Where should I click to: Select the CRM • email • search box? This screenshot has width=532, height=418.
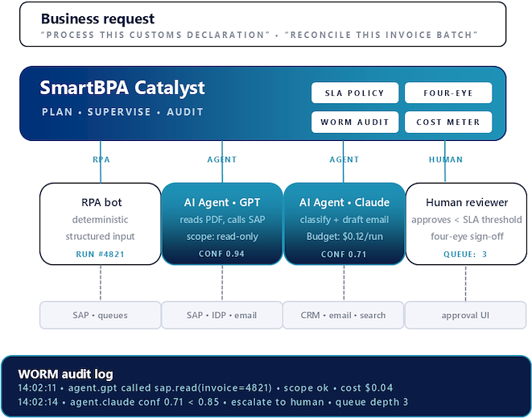[x=344, y=315]
